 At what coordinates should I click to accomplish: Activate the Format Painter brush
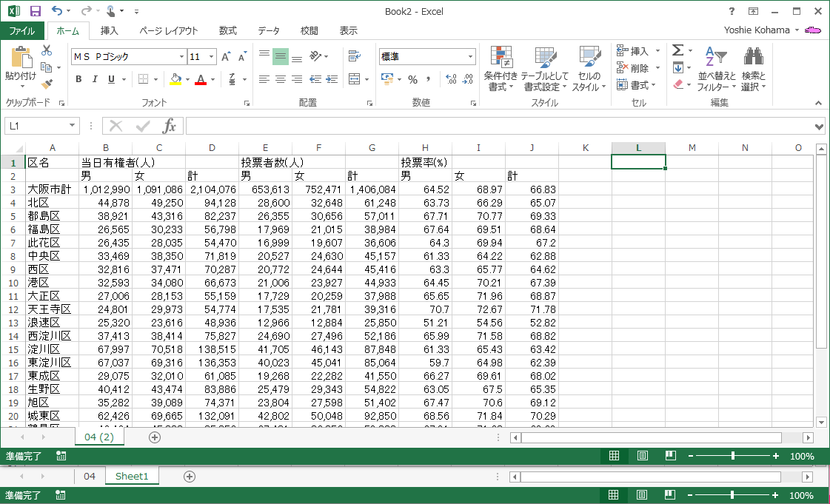point(47,84)
